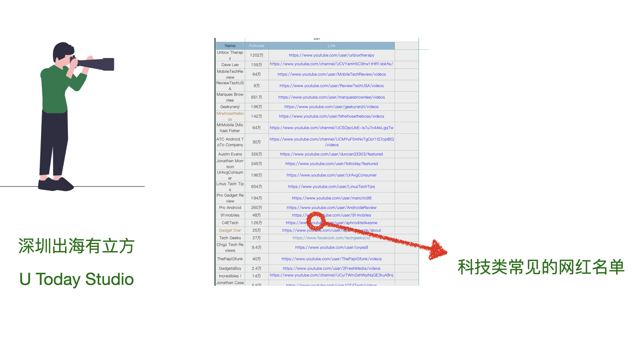644x362 pixels.
Task: Open the MobileTechReview videos link
Action: pos(331,74)
